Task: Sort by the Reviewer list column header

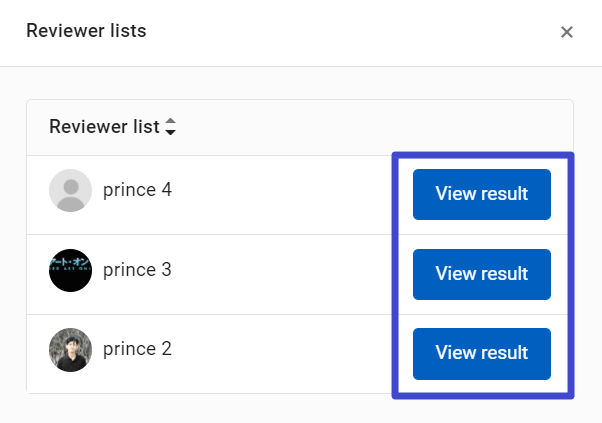Action: point(112,127)
